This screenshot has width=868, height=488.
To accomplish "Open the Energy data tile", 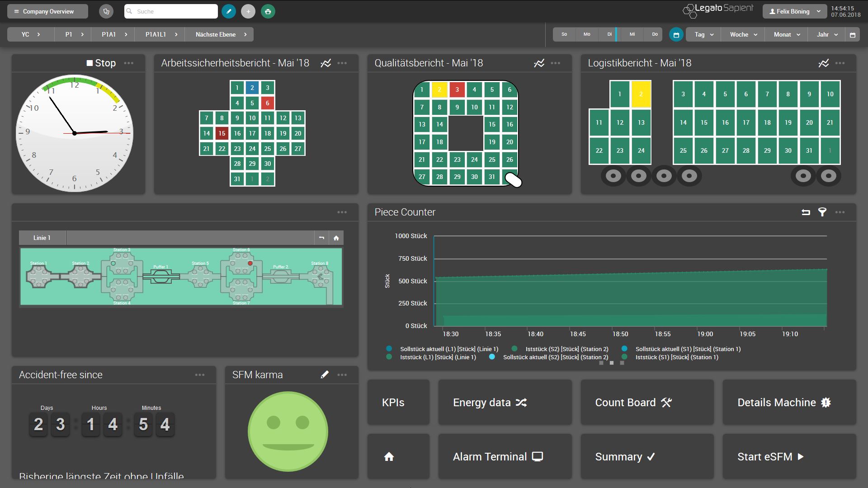I will coord(505,402).
